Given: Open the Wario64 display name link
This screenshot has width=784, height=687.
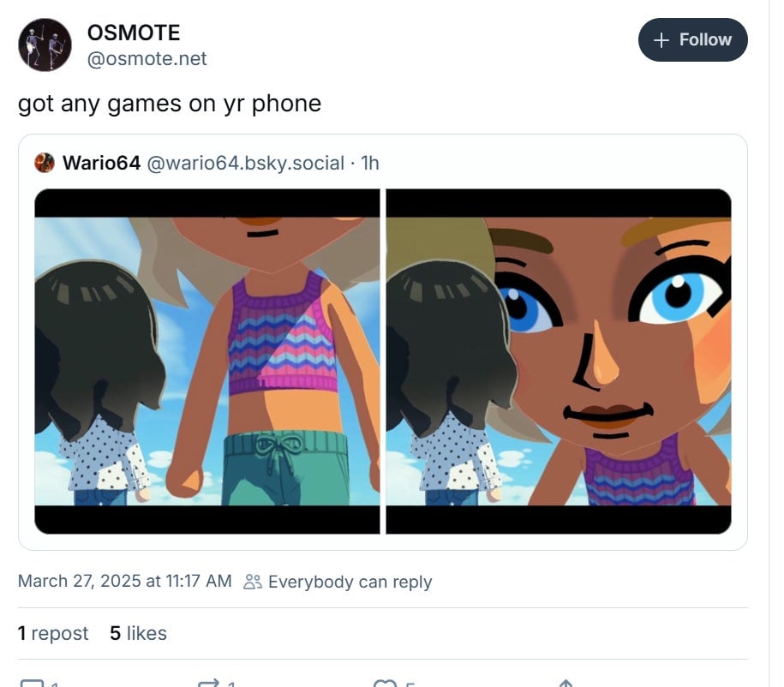Looking at the screenshot, I should click(x=101, y=163).
